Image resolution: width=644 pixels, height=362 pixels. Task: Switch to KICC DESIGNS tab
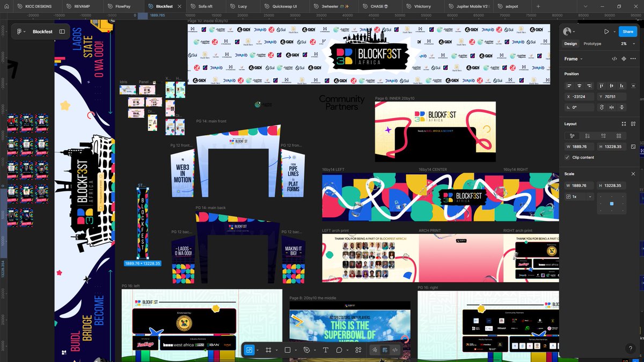39,6
